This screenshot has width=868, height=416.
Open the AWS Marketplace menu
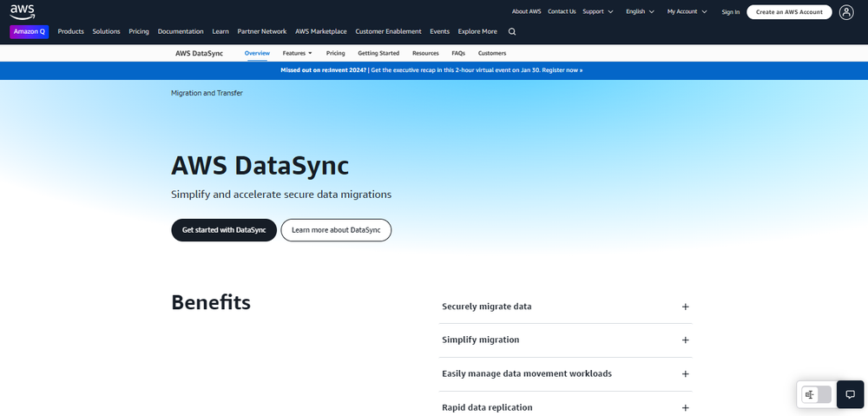[321, 31]
